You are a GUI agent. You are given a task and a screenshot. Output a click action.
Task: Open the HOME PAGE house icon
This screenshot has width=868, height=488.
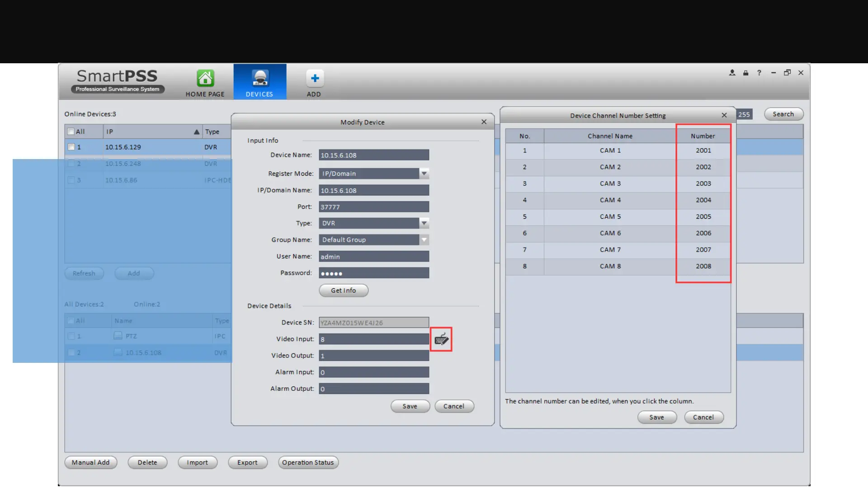[205, 79]
